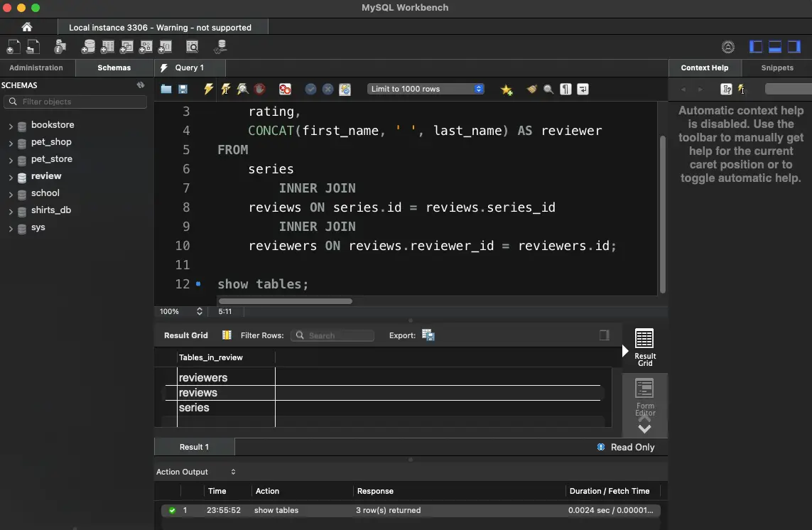The image size is (812, 530).
Task: Click the vertical scrollbar of the editor
Action: click(662, 215)
